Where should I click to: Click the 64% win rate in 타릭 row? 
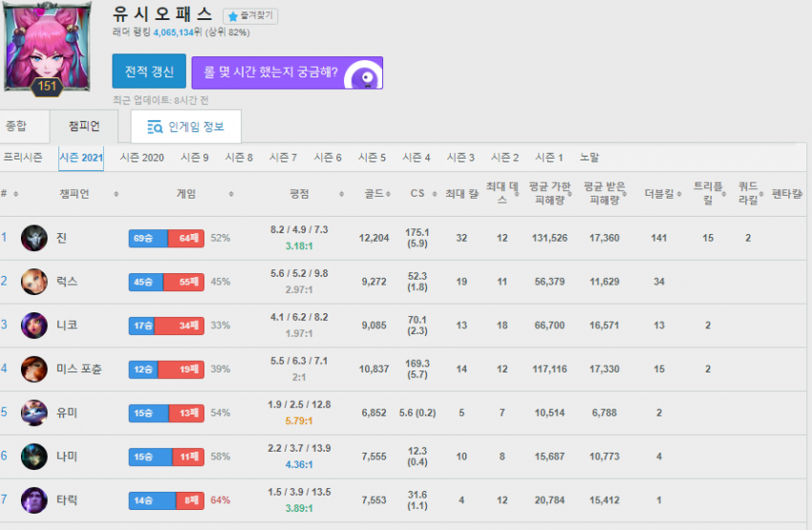click(220, 500)
